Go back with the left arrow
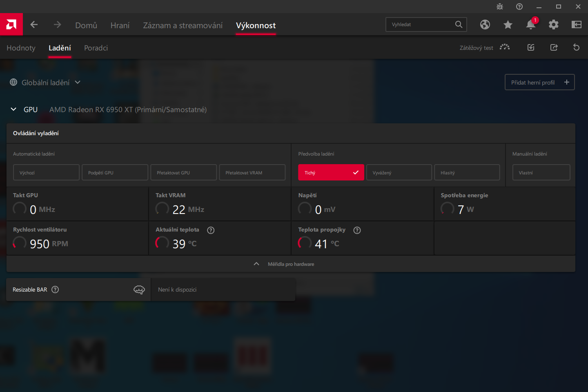 point(34,24)
